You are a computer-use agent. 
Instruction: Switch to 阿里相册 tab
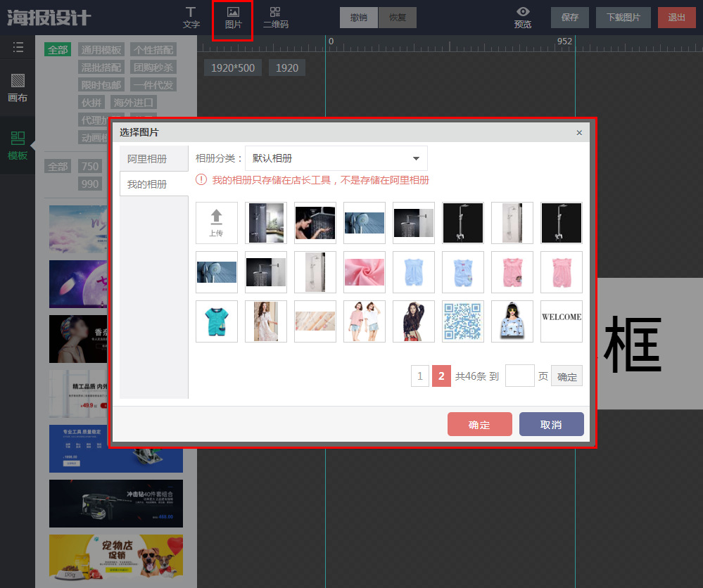154,159
